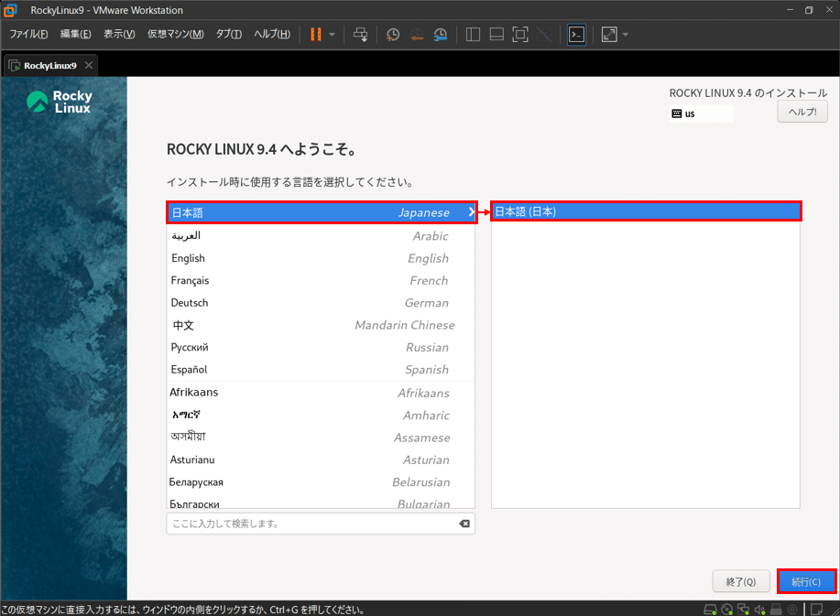Select the 日本語 (日本) locale entry
The image size is (840, 616).
click(x=646, y=211)
